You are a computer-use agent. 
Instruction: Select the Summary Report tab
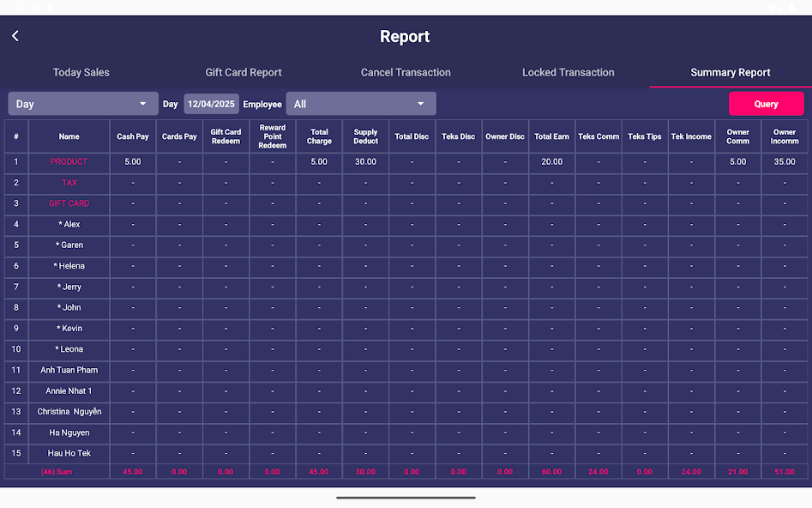click(730, 72)
